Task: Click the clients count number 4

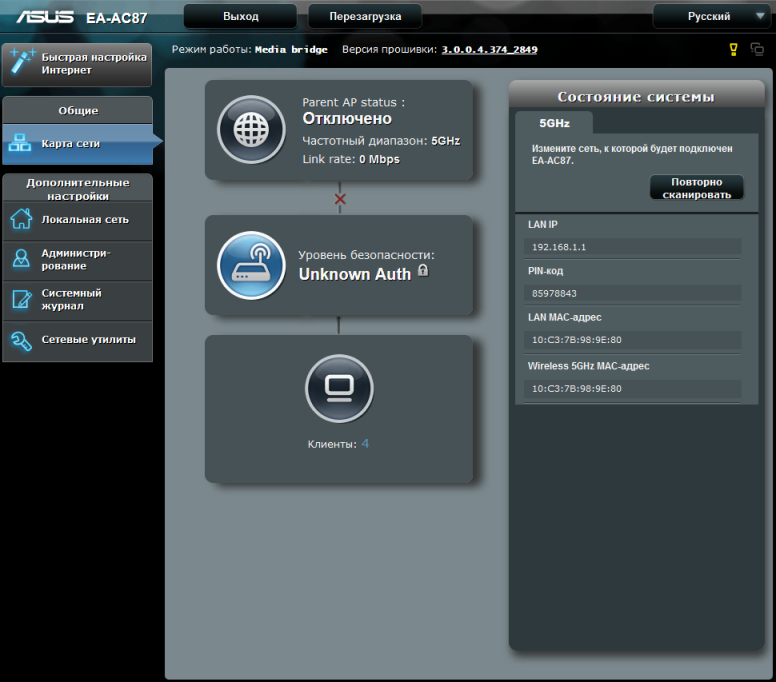Action: (365, 443)
